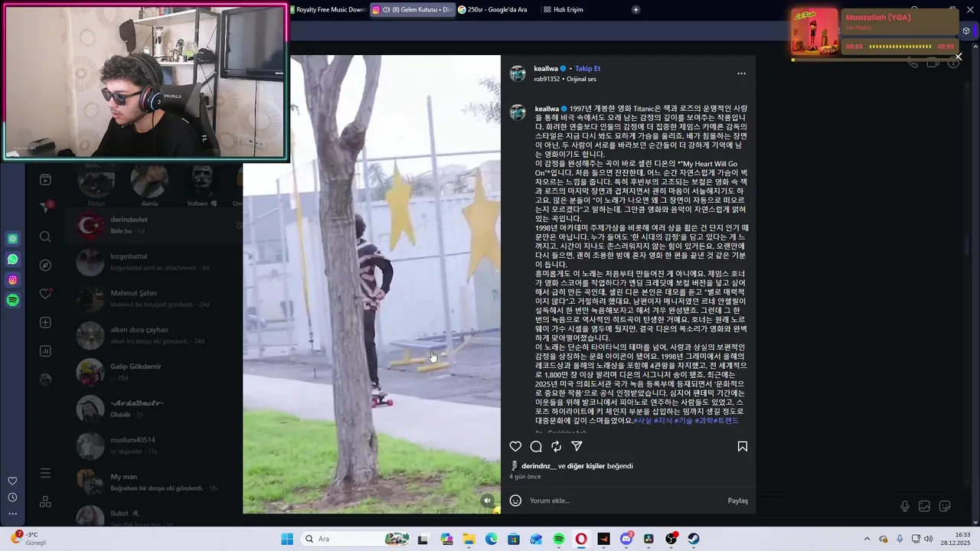
Task: Open Spotify from the taskbar
Action: click(x=559, y=539)
